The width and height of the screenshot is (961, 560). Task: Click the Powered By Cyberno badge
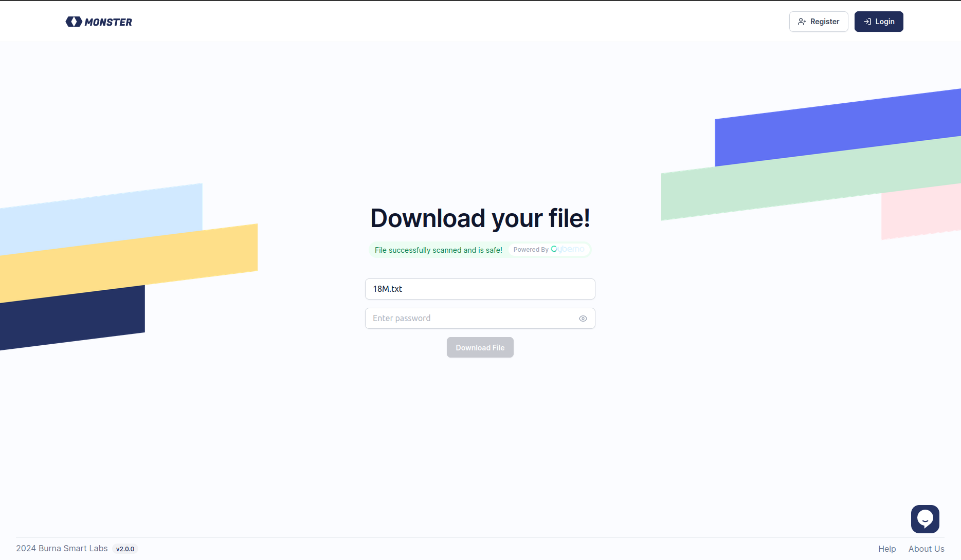(549, 250)
